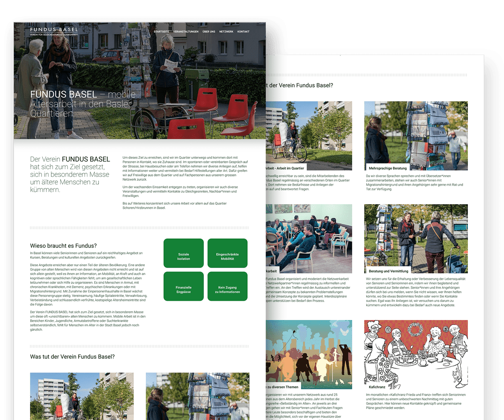504x420 pixels.
Task: Click the Finanzielle Engpässe green tile
Action: pyautogui.click(x=184, y=286)
